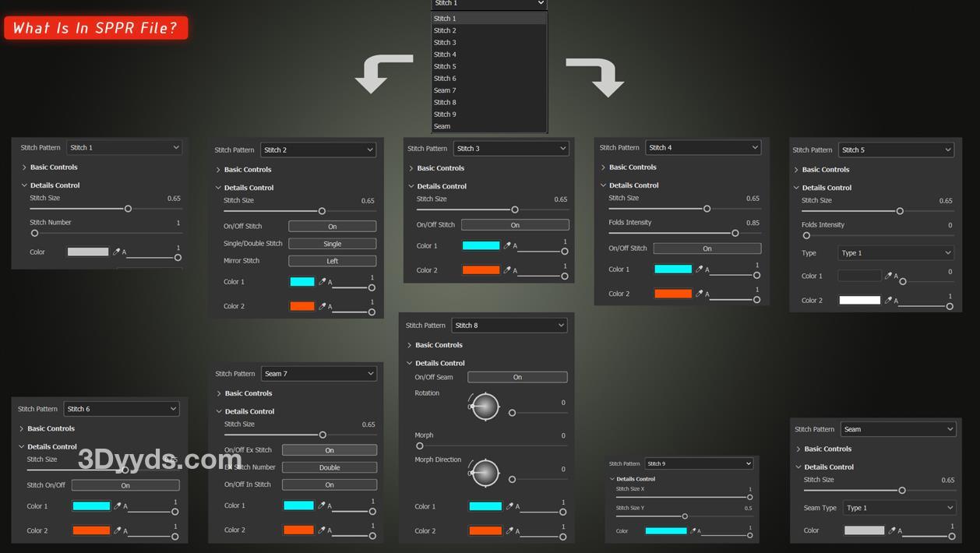This screenshot has width=980, height=553.
Task: Toggle On/Off In Stitch in Seam 7 panel
Action: coord(329,484)
